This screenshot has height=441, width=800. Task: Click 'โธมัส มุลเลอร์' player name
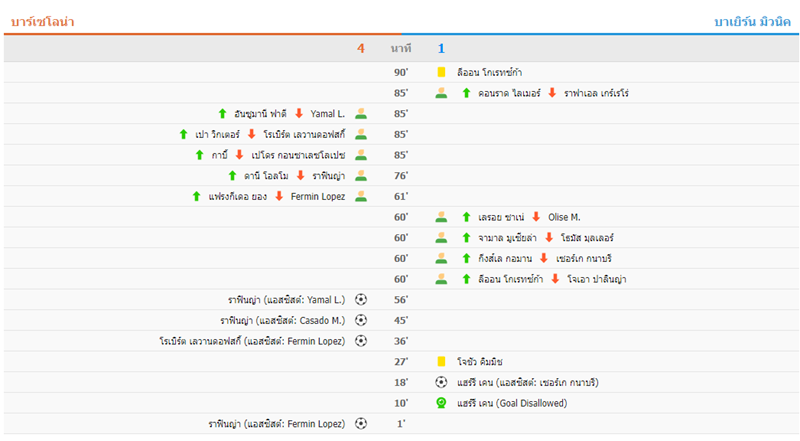click(587, 238)
